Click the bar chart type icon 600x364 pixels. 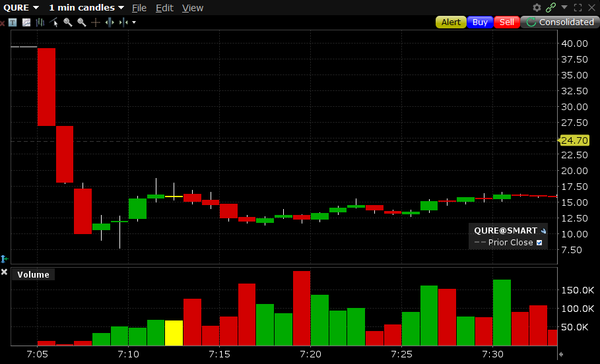tap(40, 22)
